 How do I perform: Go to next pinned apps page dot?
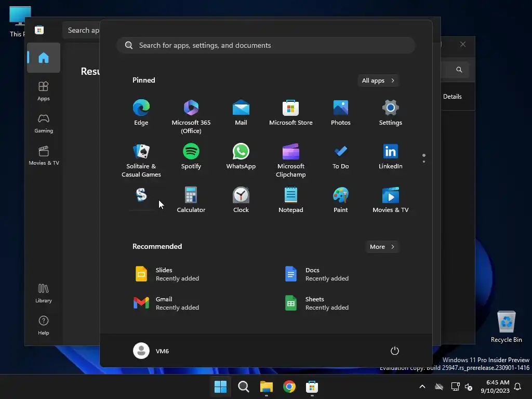pos(424,162)
